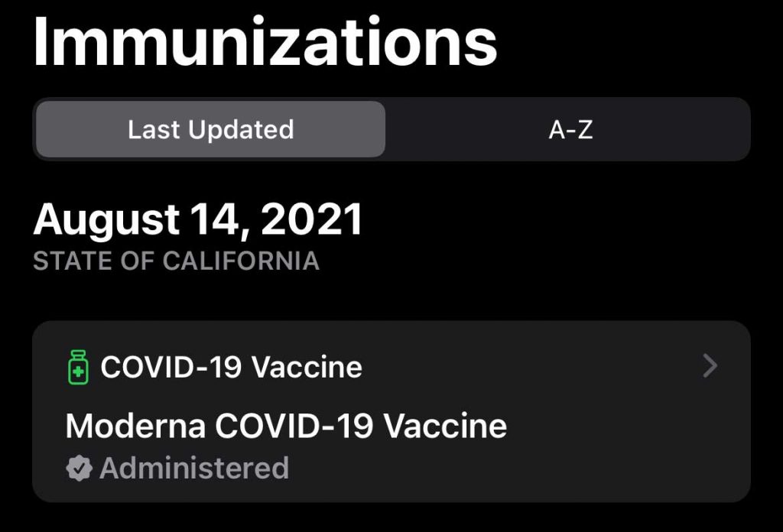Image resolution: width=783 pixels, height=532 pixels.
Task: Open the Moderna COVID-19 Vaccine record
Action: click(x=286, y=426)
